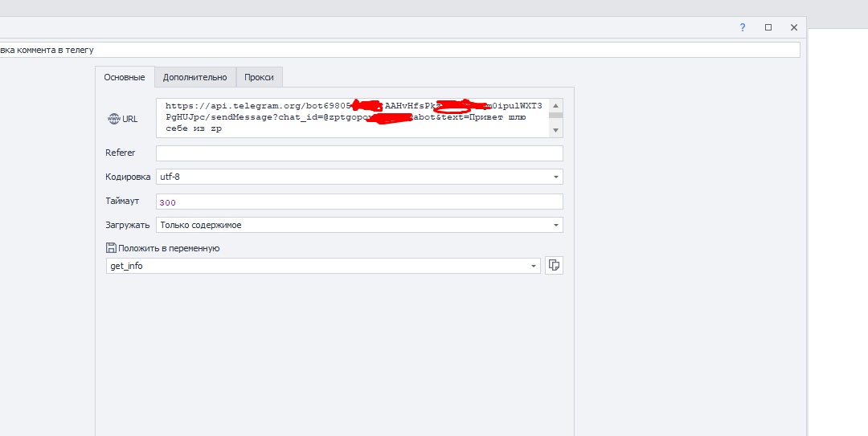Click the Referer input field

point(359,153)
